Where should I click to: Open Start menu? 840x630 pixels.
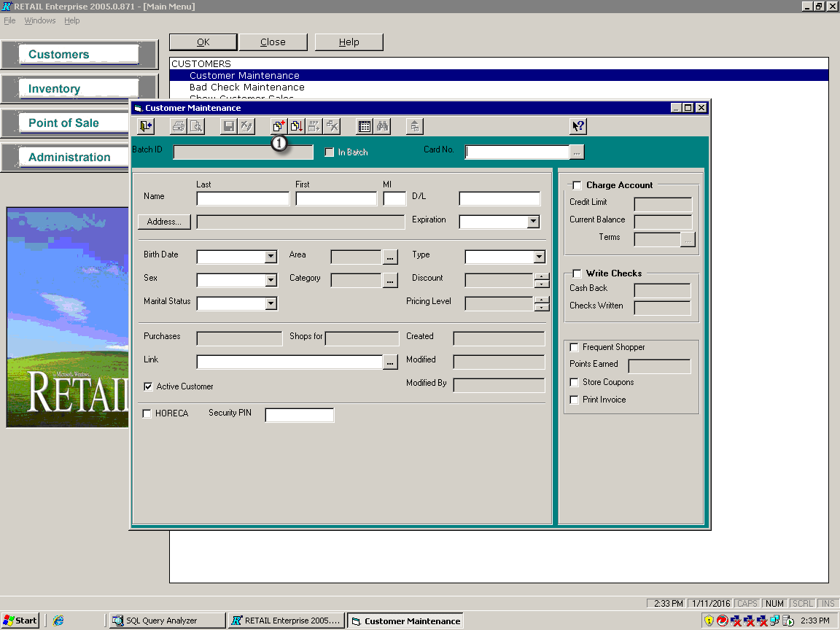20,621
